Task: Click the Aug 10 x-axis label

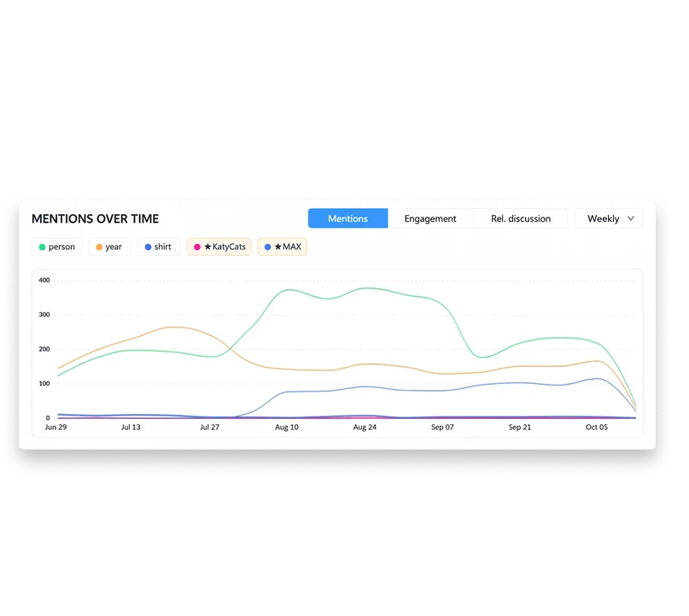Action: pos(287,427)
